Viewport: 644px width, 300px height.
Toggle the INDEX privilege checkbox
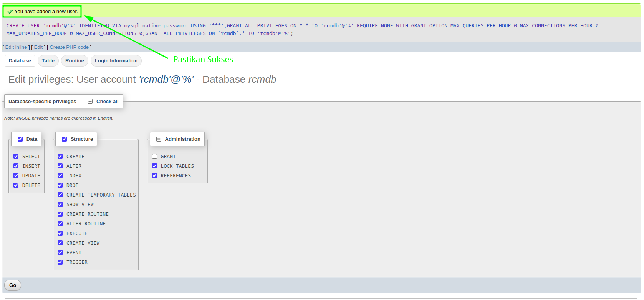pos(60,176)
